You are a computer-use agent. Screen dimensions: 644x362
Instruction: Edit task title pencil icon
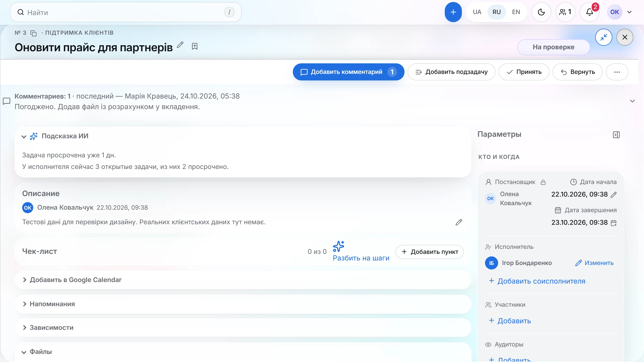pyautogui.click(x=180, y=45)
